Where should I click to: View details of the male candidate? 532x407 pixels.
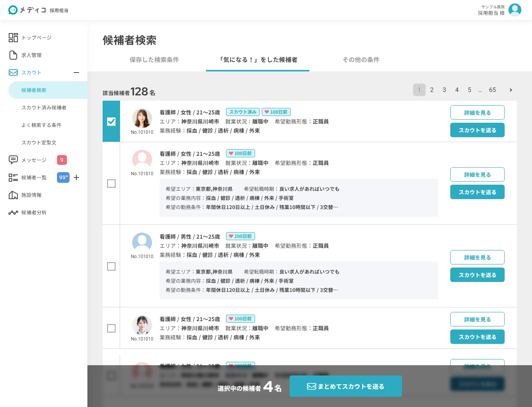click(x=477, y=257)
